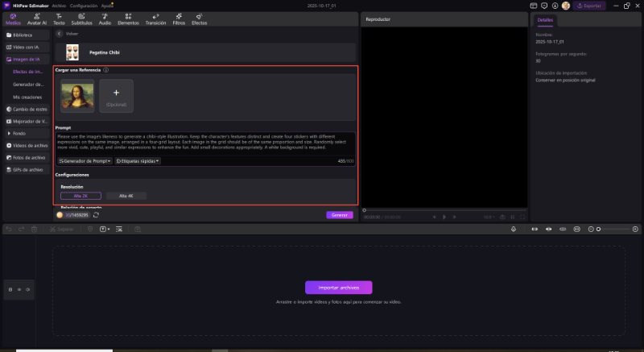Select the Alta 4K resolution option
Viewport: 644px width, 352px height.
coord(126,196)
